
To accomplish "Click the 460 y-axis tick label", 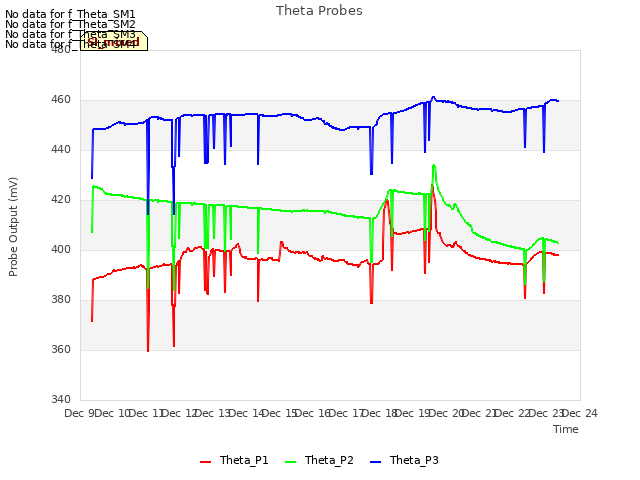I will (x=61, y=100).
